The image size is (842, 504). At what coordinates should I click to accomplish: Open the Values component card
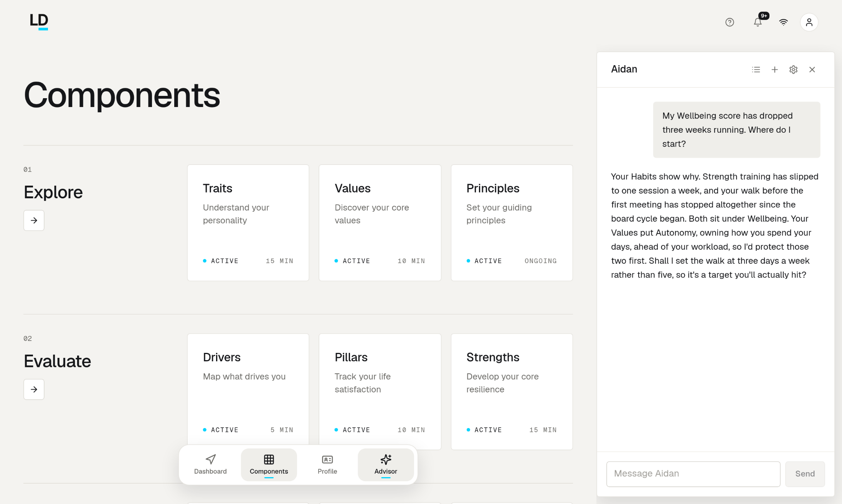click(380, 223)
